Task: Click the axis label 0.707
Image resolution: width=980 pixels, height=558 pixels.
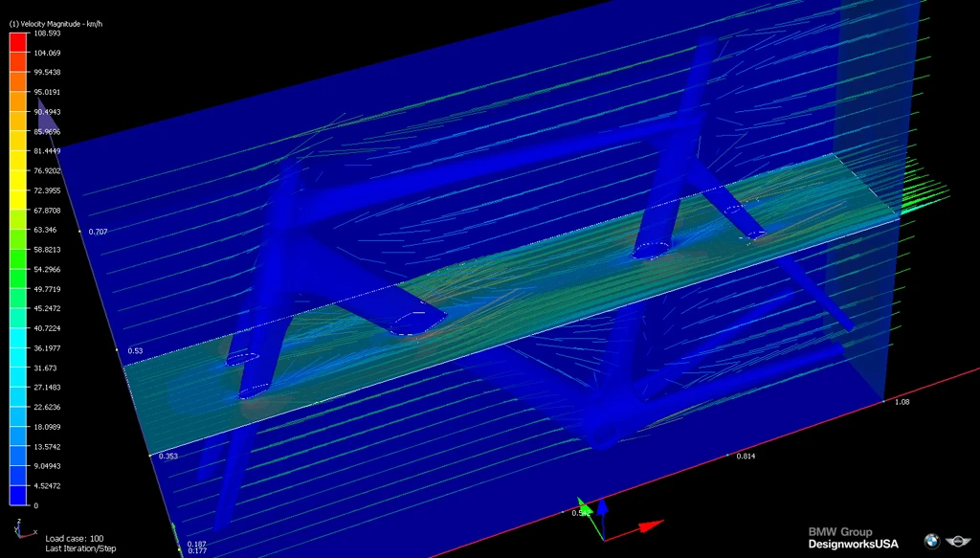Action: click(99, 232)
